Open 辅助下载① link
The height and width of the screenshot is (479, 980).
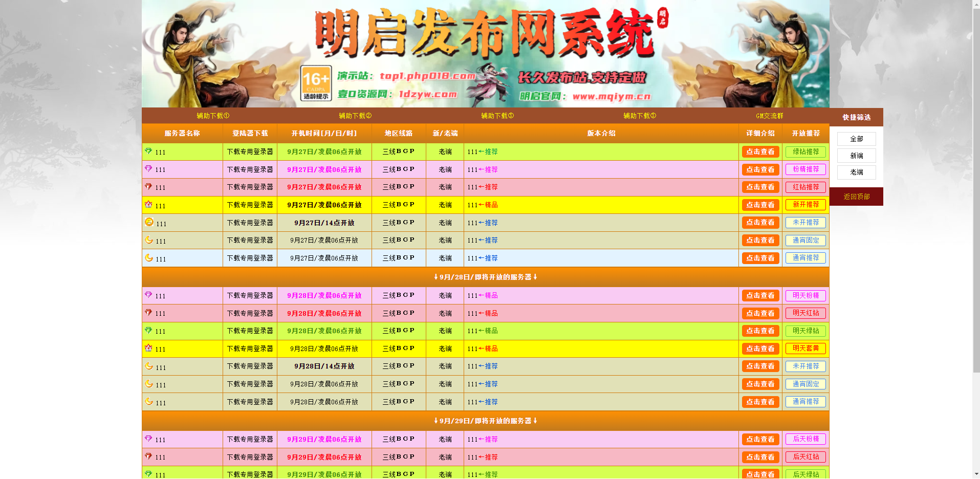(213, 116)
